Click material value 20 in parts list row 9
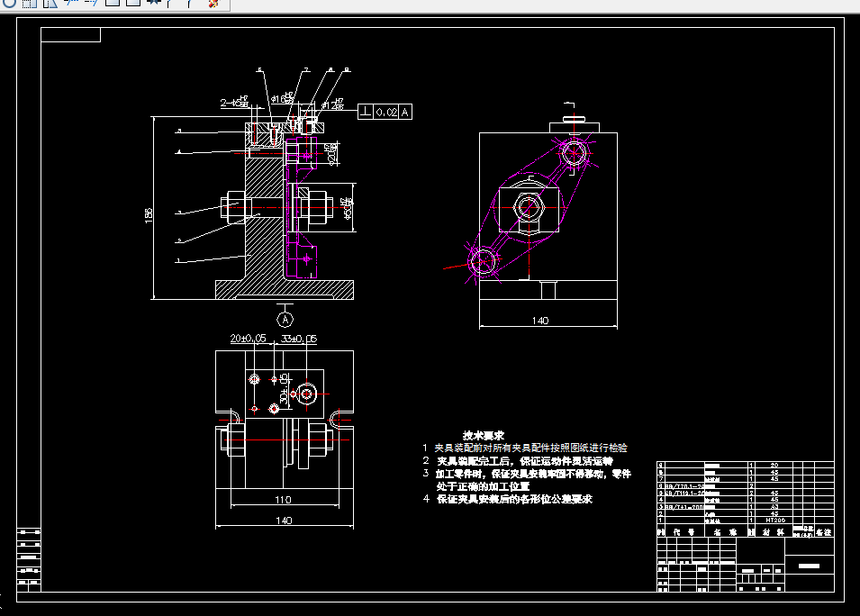Image resolution: width=860 pixels, height=616 pixels. click(774, 465)
